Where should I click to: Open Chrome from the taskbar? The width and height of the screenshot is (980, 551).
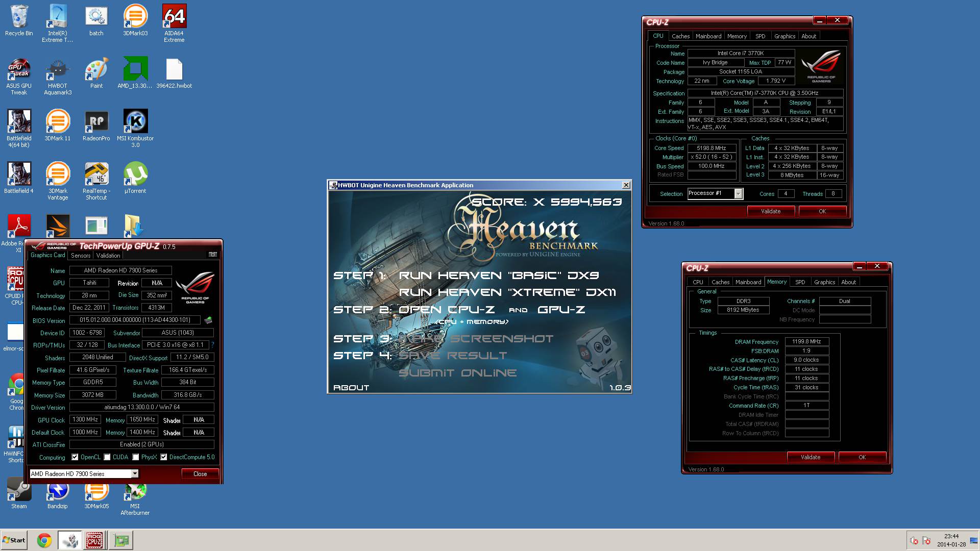[x=44, y=540]
